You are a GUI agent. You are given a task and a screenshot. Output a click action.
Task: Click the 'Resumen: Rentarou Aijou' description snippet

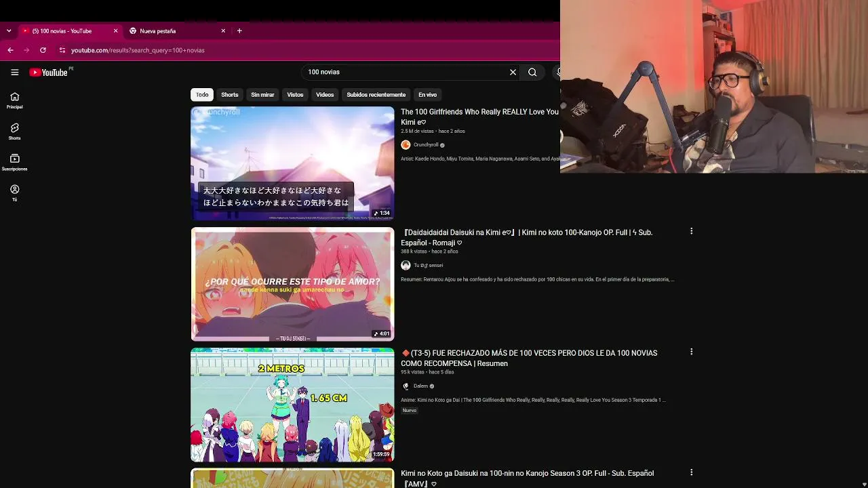click(x=537, y=279)
